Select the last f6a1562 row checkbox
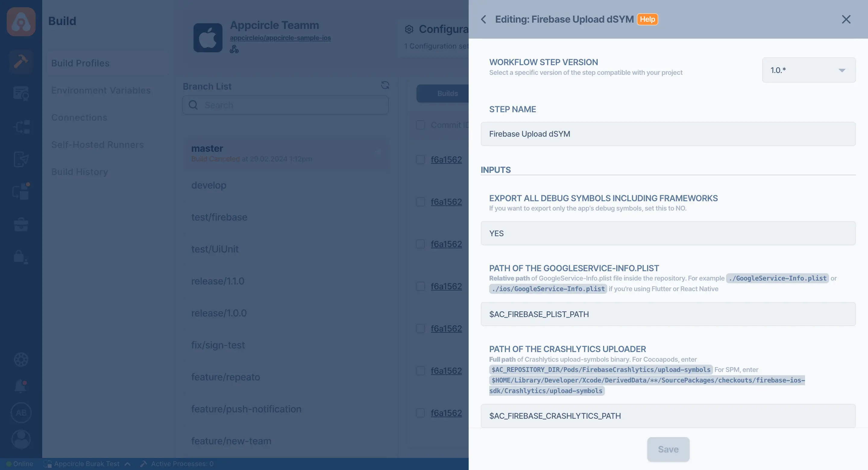The image size is (868, 470). tap(420, 413)
